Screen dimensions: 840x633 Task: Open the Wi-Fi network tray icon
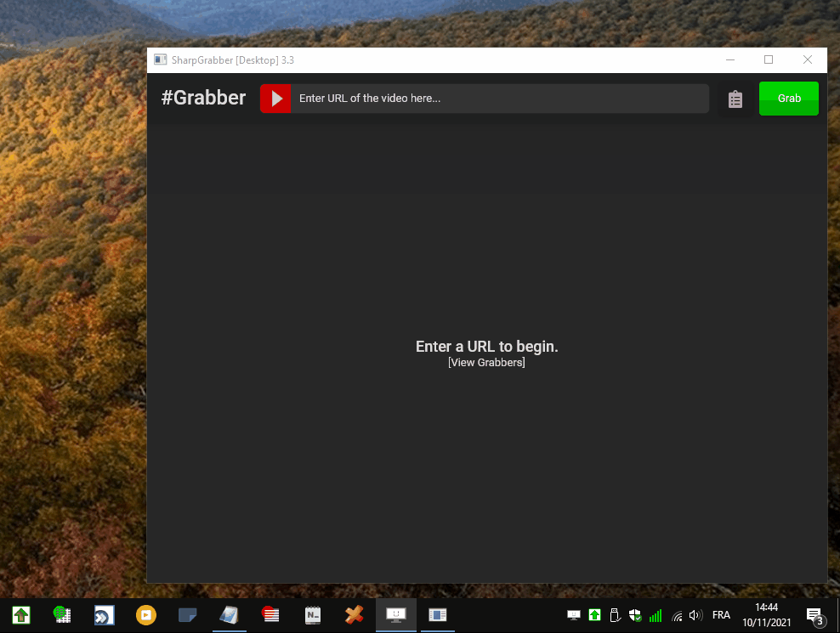677,616
